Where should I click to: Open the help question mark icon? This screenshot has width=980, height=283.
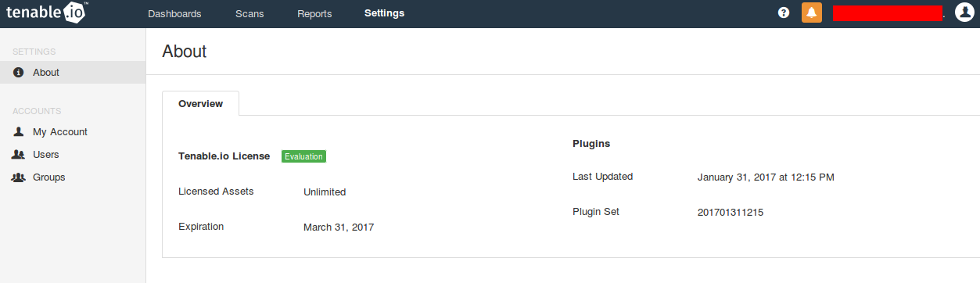pyautogui.click(x=784, y=13)
